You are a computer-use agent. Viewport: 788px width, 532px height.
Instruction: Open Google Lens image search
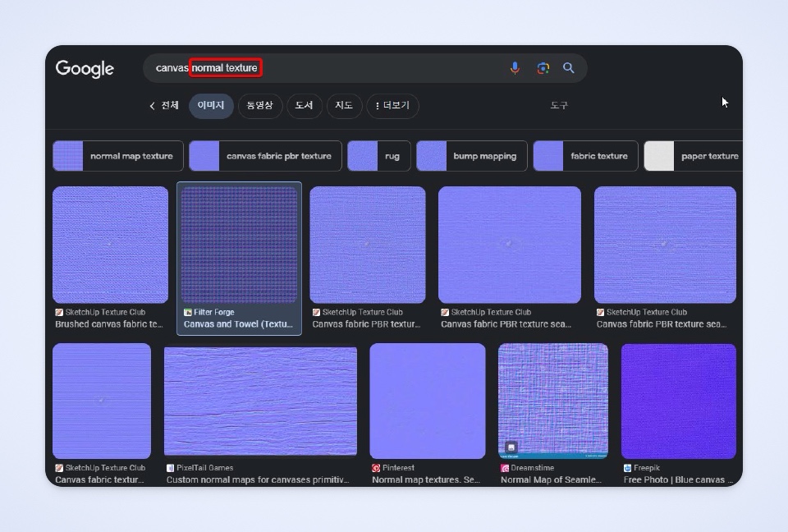pos(543,68)
